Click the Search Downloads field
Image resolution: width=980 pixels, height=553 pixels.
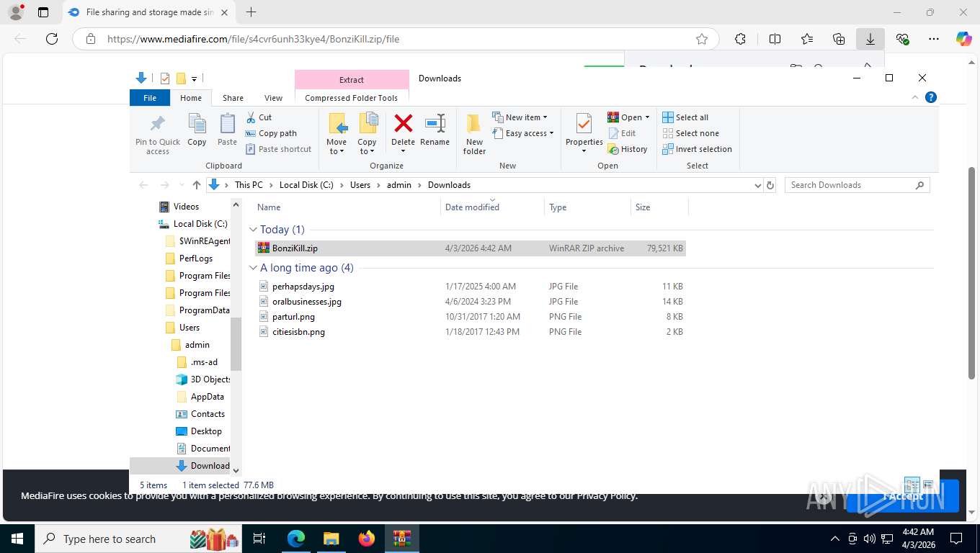coord(857,185)
